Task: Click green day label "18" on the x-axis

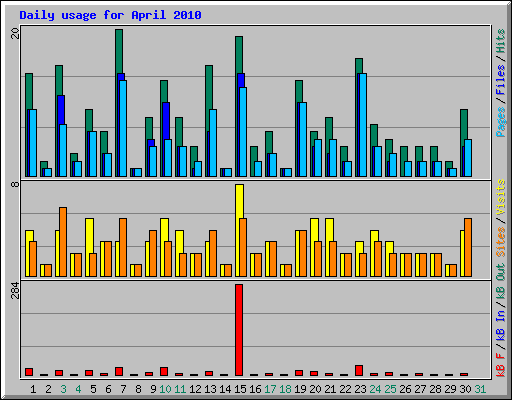Action: 285,389
